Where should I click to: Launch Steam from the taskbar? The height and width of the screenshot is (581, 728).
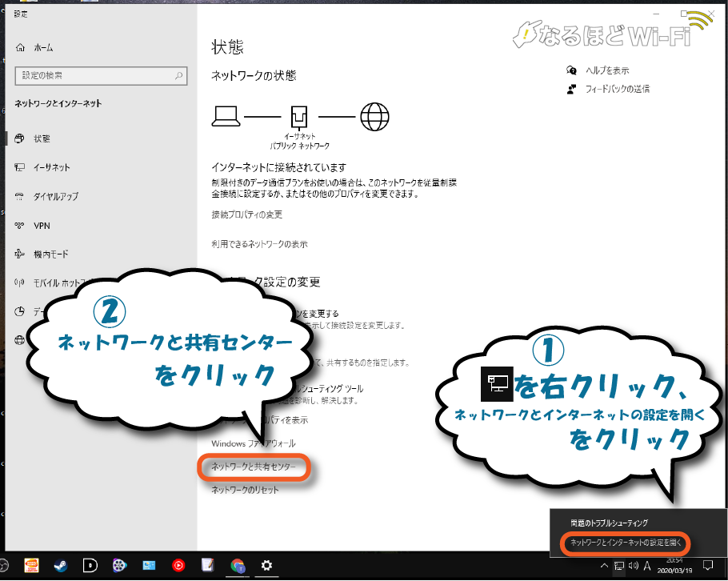click(60, 566)
